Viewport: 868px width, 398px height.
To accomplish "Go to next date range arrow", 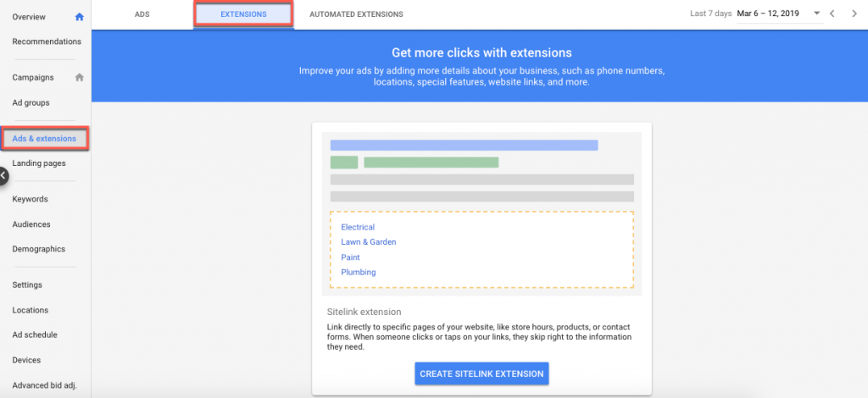I will (854, 14).
